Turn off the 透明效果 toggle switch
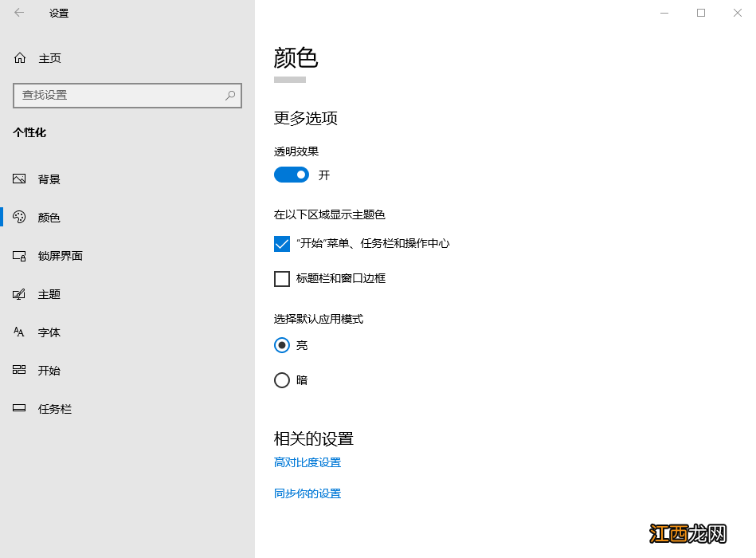 point(292,175)
